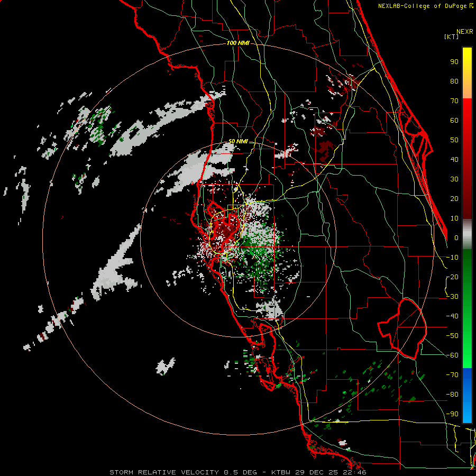Select the "60" scale label
This screenshot has width=476, height=476.
tap(454, 121)
